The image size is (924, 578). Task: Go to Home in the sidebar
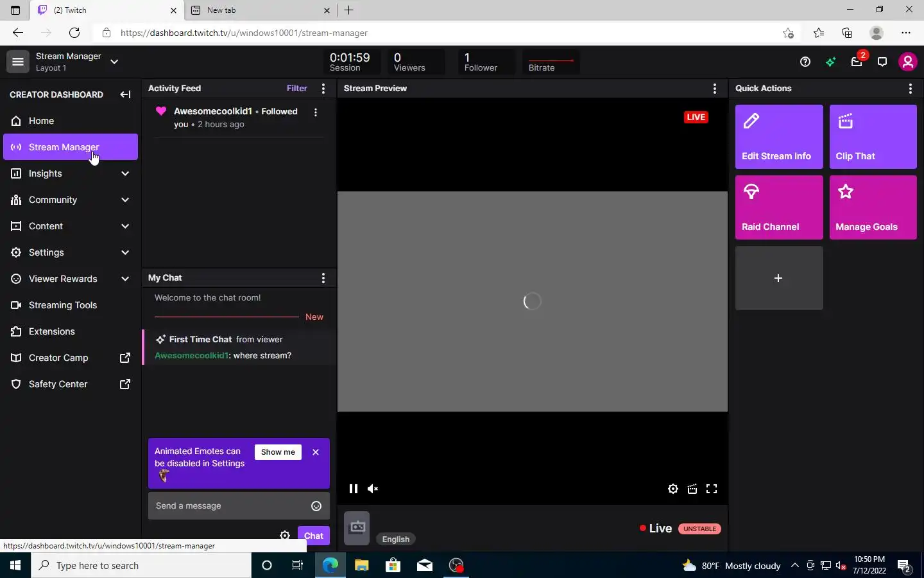[71, 121]
